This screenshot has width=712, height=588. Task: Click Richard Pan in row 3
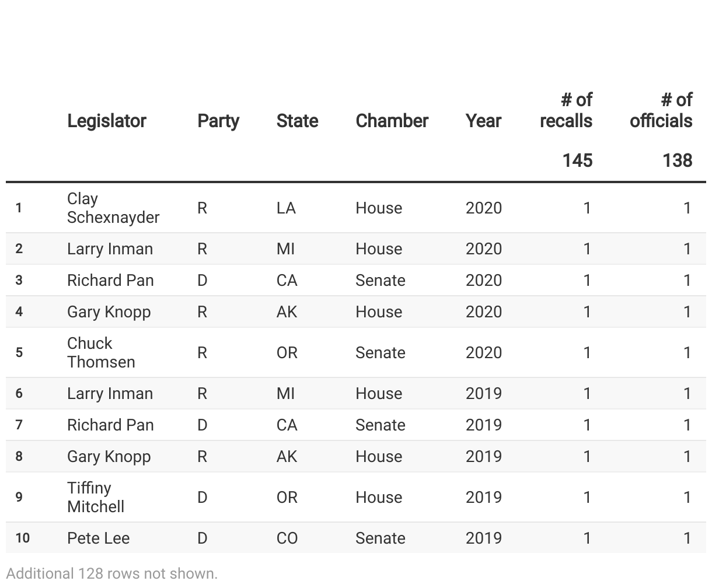coord(110,280)
